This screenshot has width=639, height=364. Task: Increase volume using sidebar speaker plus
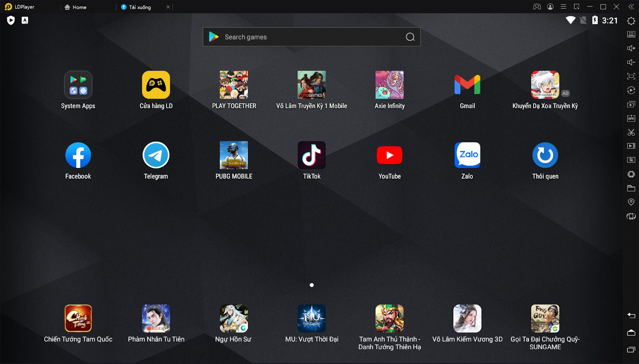631,48
